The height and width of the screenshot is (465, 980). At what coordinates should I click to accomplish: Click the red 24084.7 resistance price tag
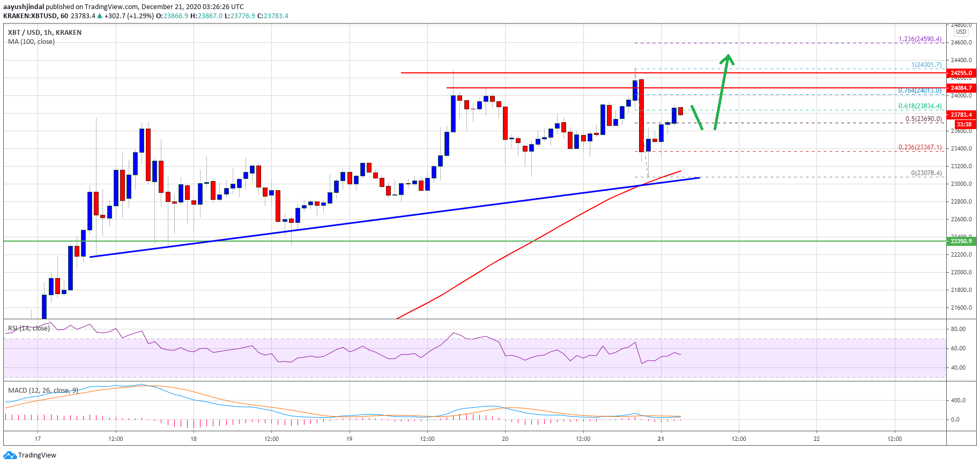(961, 88)
